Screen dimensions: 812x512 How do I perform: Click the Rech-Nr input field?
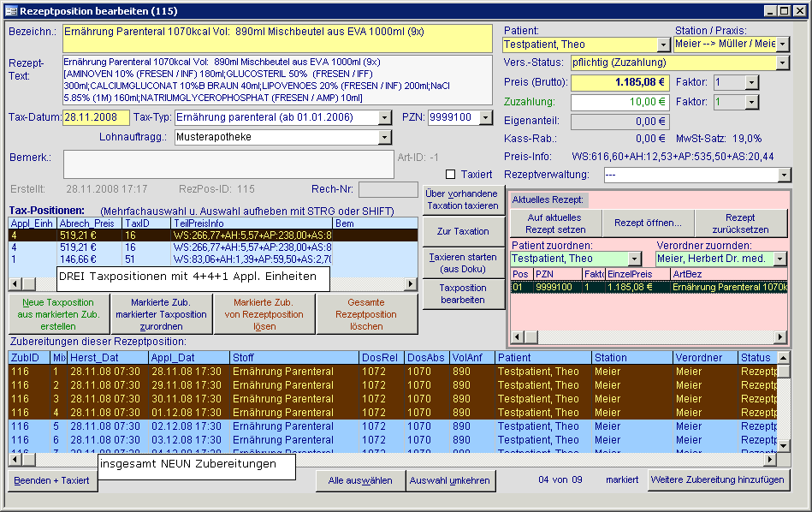point(388,189)
